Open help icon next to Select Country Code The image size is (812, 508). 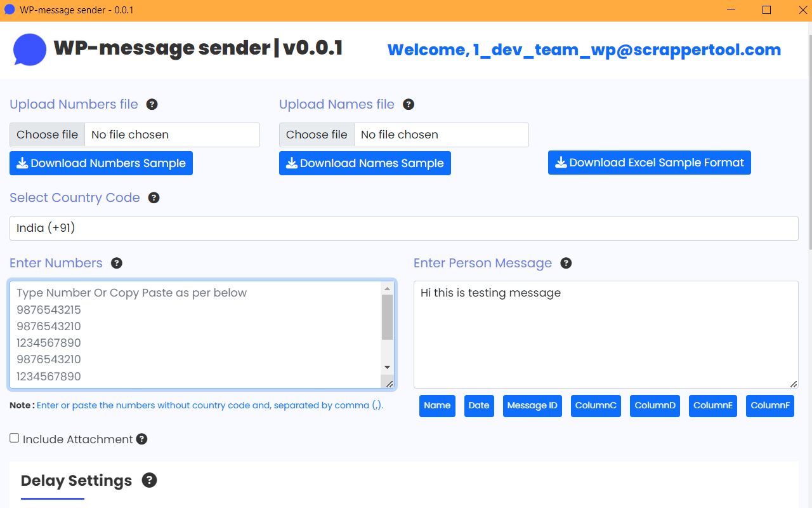click(x=154, y=197)
